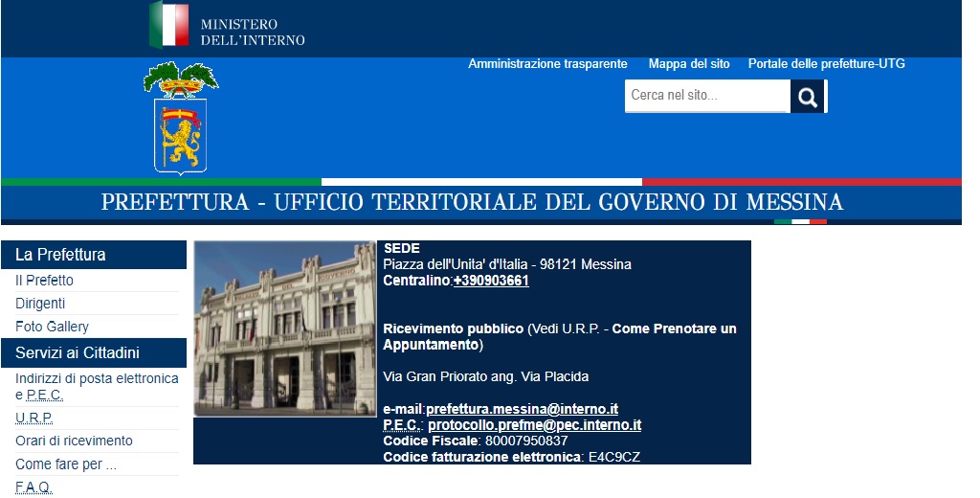Click the protocollo.prefme@pec.interno.it PEC link
This screenshot has width=980, height=498.
pyautogui.click(x=534, y=425)
